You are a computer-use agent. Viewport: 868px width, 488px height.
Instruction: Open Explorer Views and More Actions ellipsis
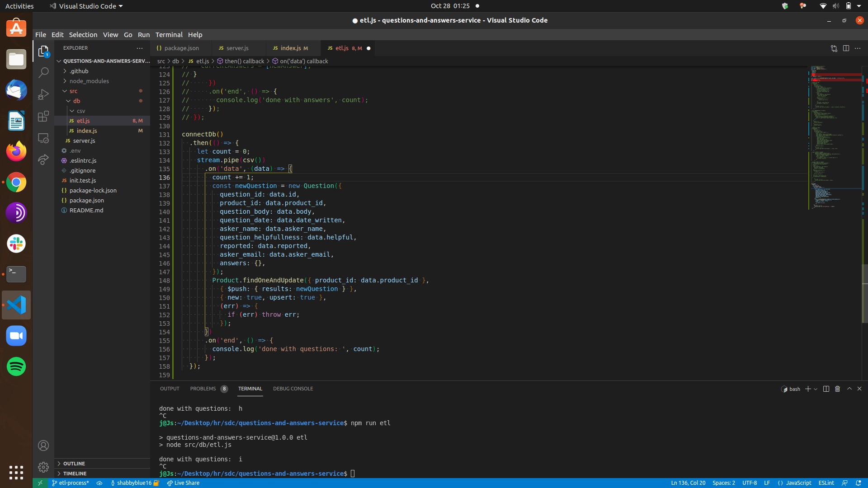point(140,48)
